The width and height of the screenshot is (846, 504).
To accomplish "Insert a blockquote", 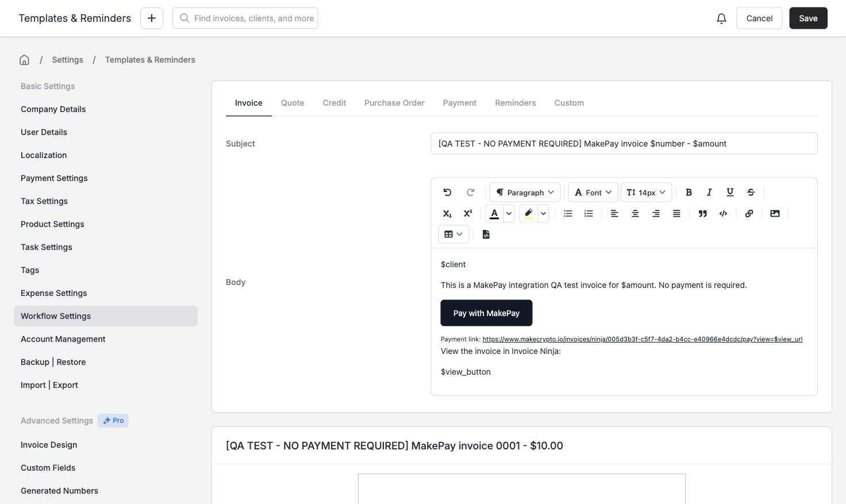I will 702,214.
